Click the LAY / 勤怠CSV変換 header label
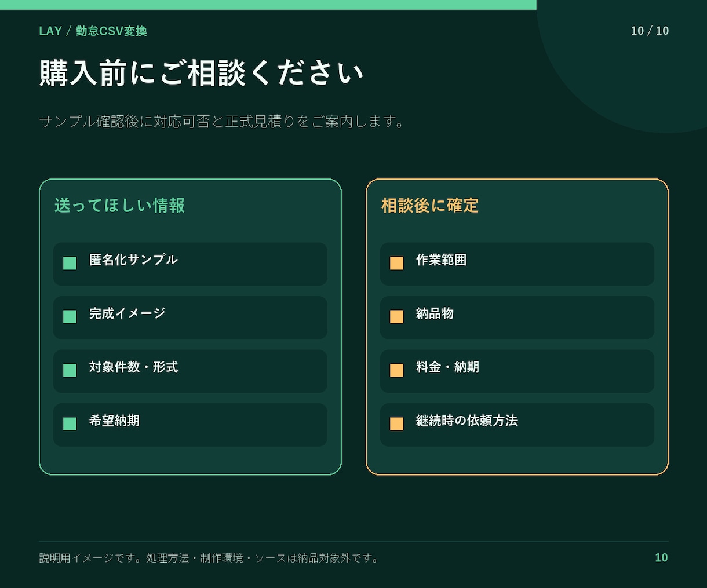707x588 pixels. coord(93,31)
